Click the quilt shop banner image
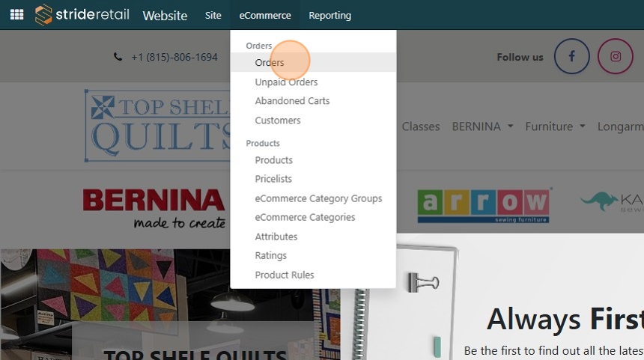 click(x=171, y=305)
